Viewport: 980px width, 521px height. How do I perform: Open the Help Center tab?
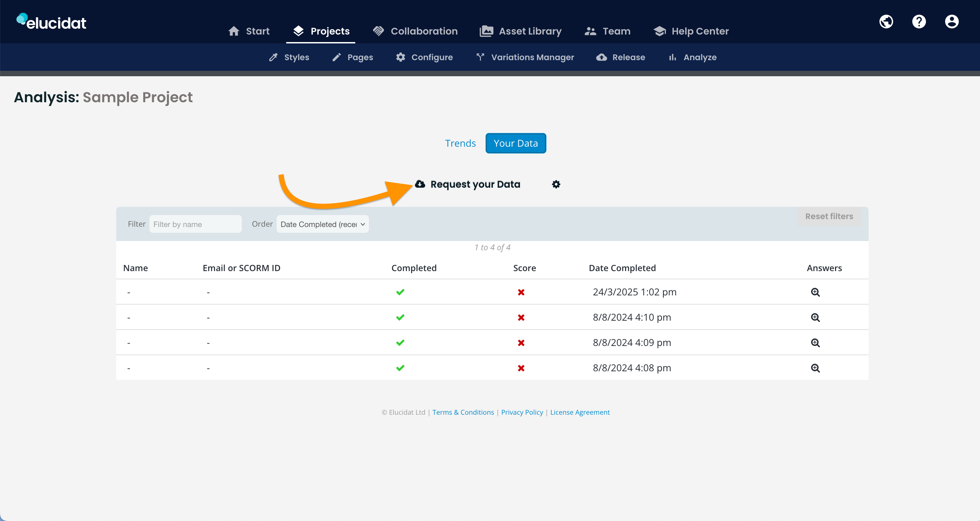tap(691, 31)
